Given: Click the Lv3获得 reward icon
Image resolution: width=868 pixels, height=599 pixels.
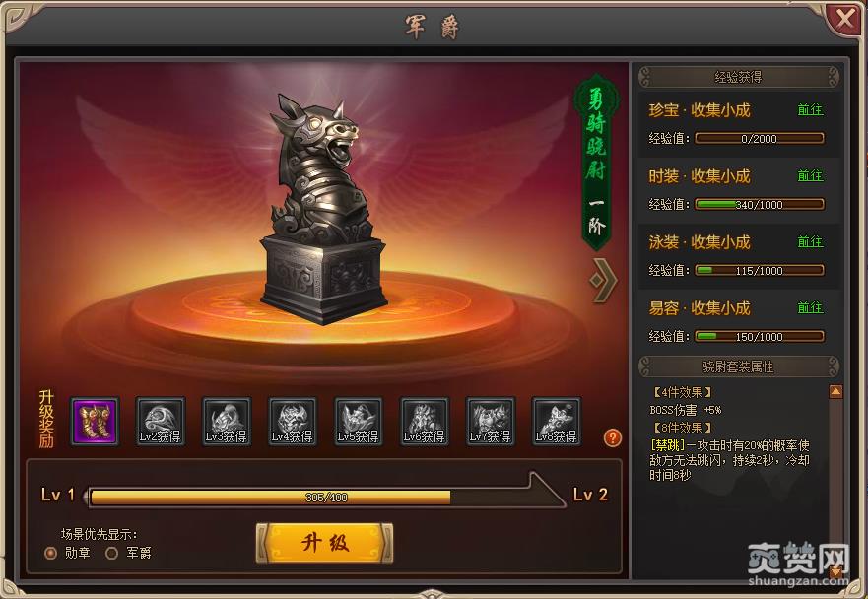Looking at the screenshot, I should coord(227,422).
